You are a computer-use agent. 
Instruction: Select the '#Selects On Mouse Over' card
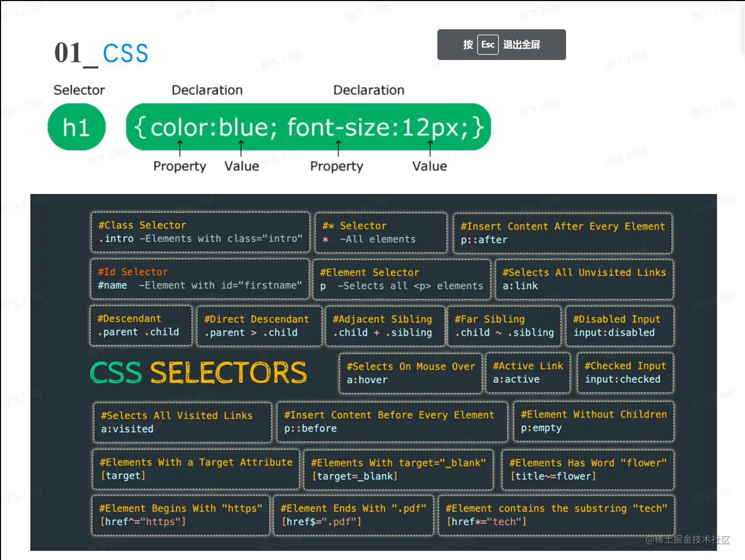(410, 373)
